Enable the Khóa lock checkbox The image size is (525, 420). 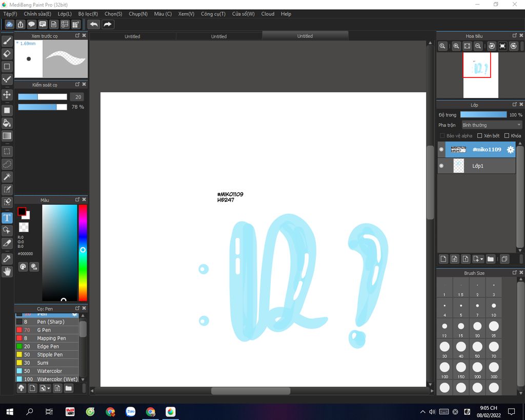pyautogui.click(x=507, y=136)
